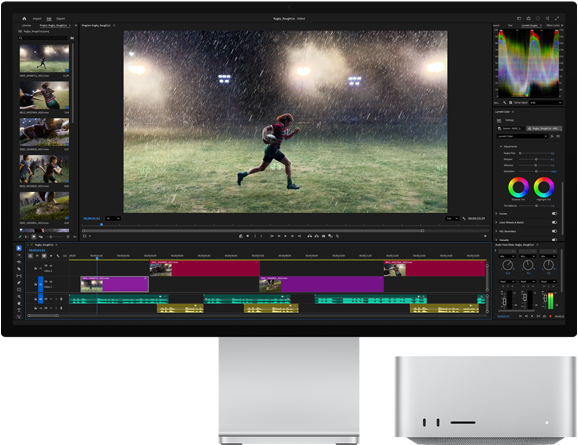Mark In point in program monitor
Viewport: 578px width, 445px height.
coord(255,236)
